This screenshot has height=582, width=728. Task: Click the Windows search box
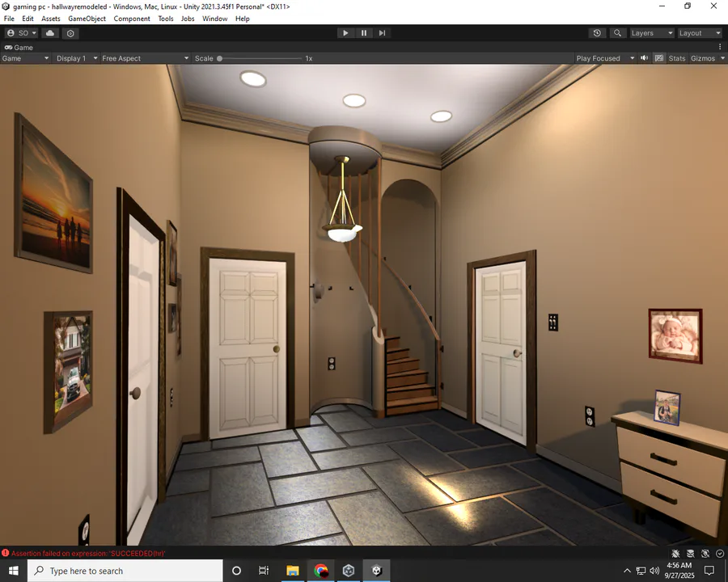click(125, 571)
